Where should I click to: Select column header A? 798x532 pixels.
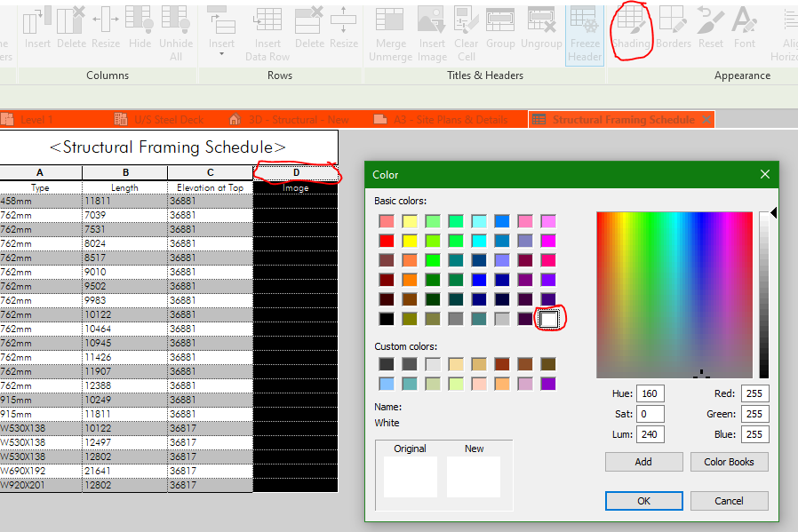40,172
